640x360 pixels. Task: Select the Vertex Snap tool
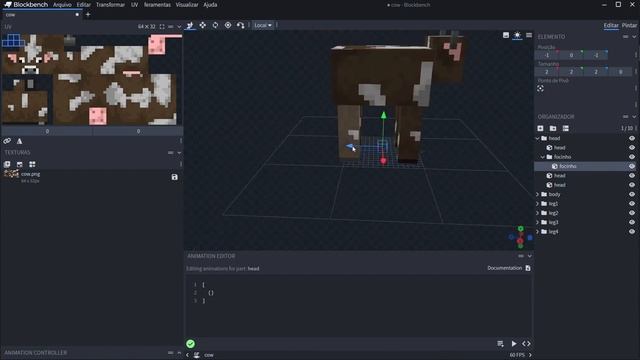click(240, 25)
